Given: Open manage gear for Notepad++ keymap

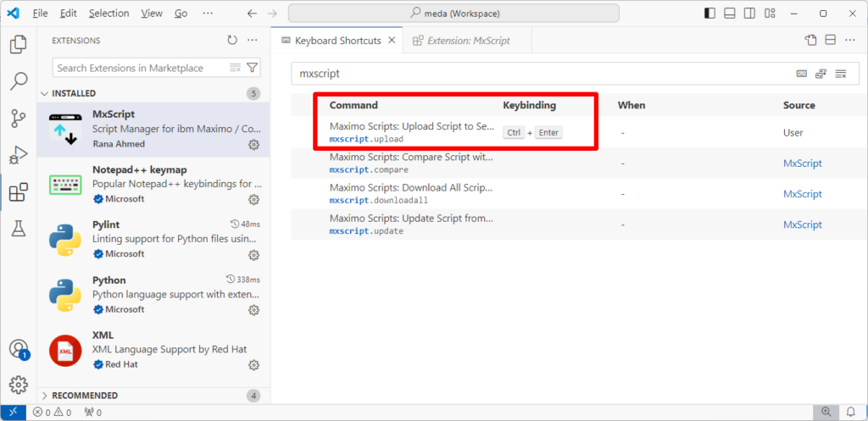Looking at the screenshot, I should tap(254, 199).
